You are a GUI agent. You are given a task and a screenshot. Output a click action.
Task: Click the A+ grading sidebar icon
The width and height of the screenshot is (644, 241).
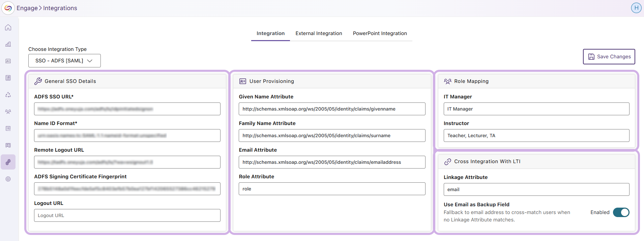point(8,61)
